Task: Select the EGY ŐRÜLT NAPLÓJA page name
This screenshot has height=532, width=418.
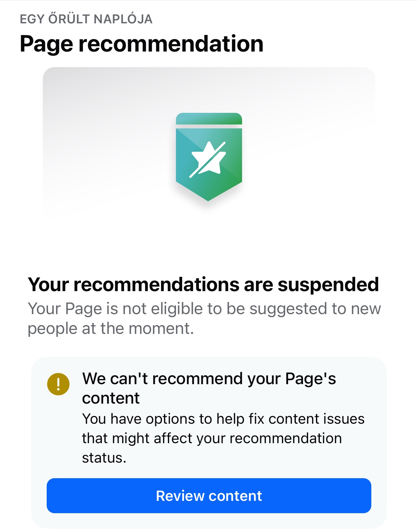Action: 86,19
